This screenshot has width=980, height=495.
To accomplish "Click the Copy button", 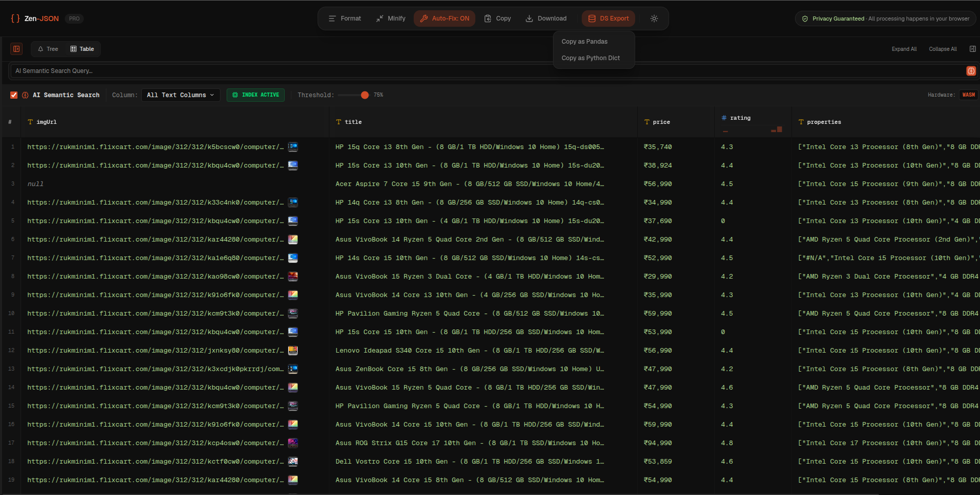I will coord(497,19).
